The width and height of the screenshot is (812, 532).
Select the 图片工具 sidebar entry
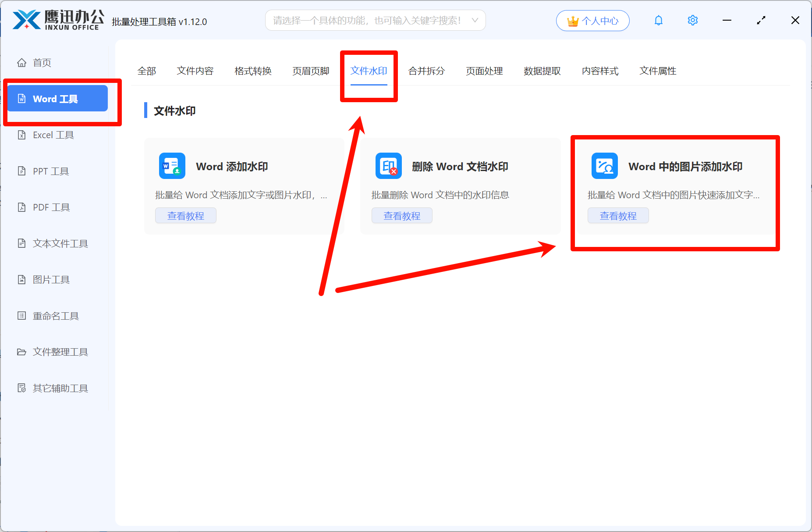click(x=51, y=279)
